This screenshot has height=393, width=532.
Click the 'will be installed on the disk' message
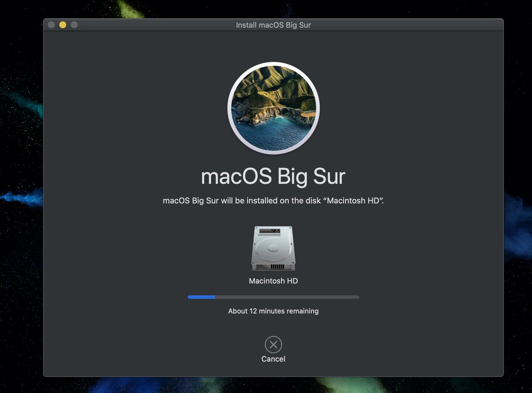pyautogui.click(x=273, y=200)
